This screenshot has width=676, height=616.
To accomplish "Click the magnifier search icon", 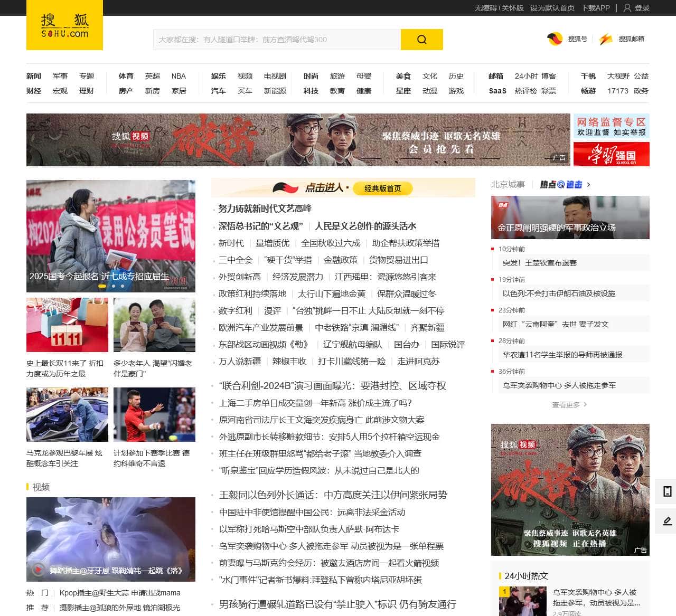I will (421, 39).
